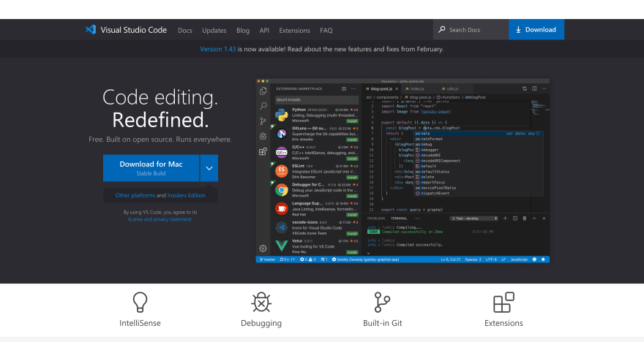Click the C/C++ extension logo

(281, 153)
